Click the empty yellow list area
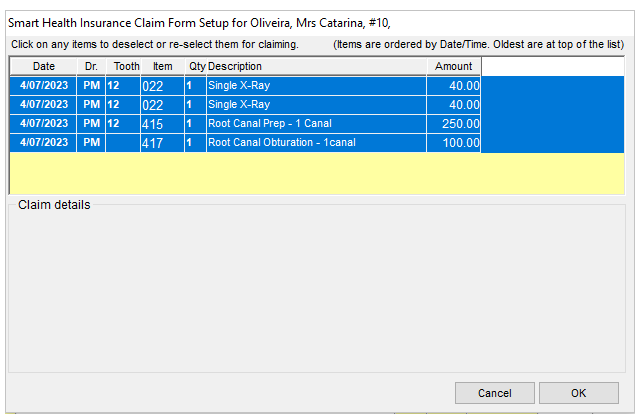This screenshot has height=420, width=640. 317,173
